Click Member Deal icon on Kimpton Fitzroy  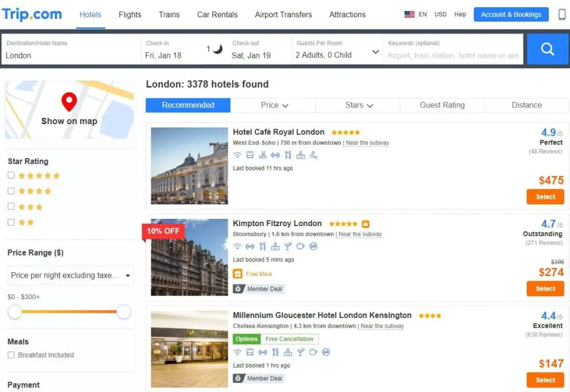click(x=238, y=289)
